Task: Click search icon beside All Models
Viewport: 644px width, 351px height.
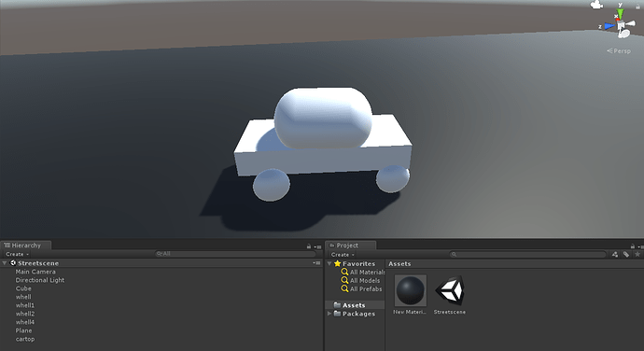Action: click(344, 280)
